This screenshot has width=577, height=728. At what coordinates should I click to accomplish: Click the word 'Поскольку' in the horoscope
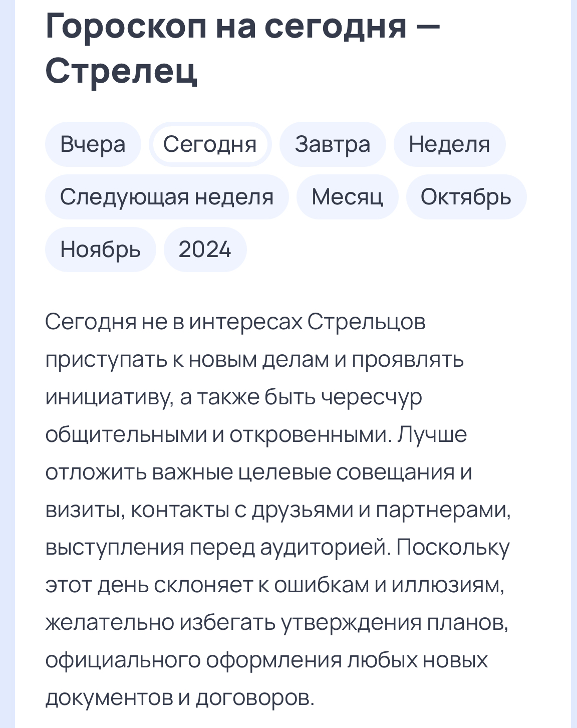point(453,548)
